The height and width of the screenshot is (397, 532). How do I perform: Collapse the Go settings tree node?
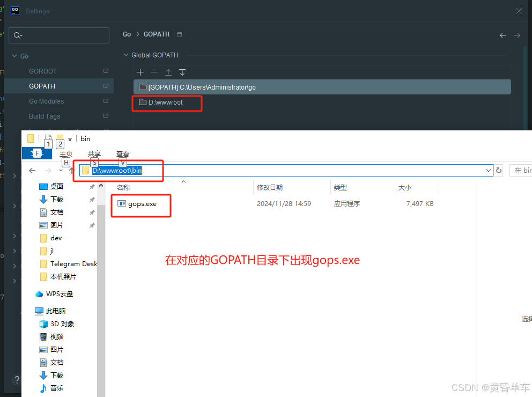coord(14,56)
